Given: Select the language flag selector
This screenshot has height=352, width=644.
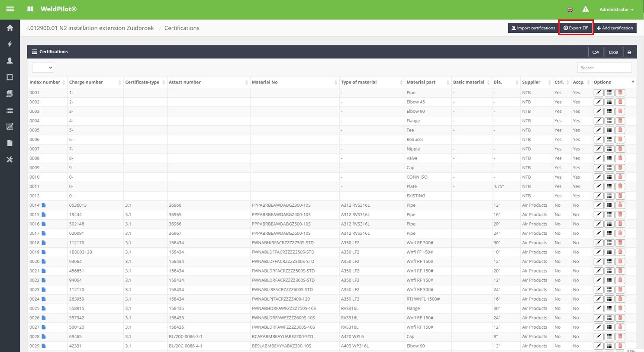Looking at the screenshot, I should coord(570,10).
